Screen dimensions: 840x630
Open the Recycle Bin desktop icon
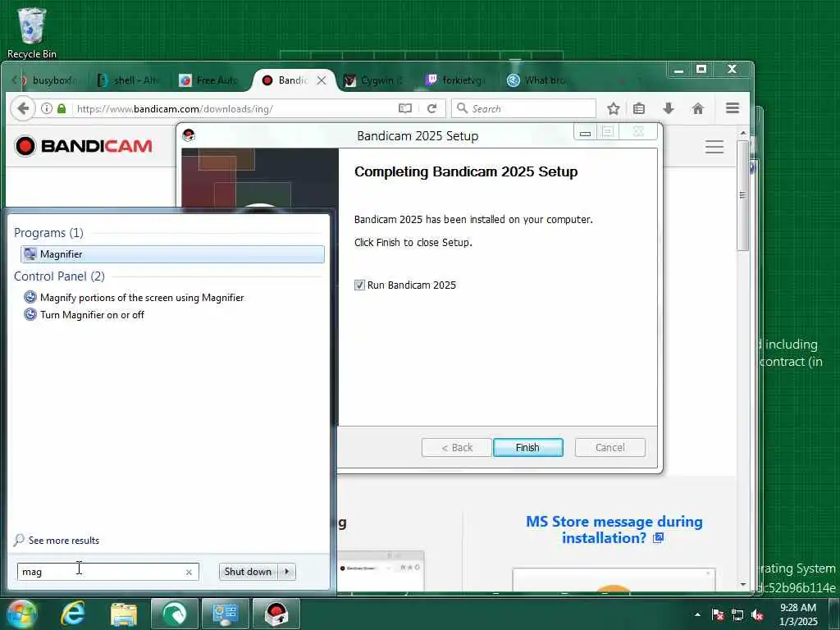(x=32, y=33)
